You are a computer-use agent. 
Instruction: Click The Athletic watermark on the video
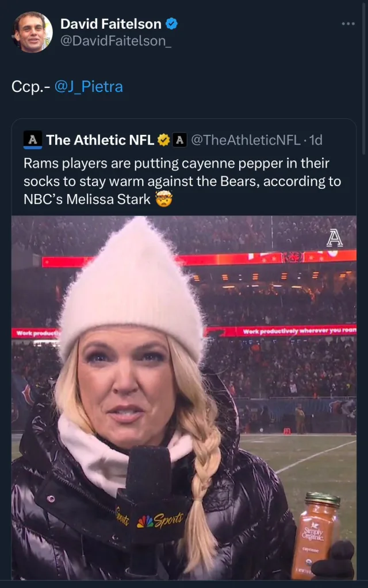tap(334, 238)
